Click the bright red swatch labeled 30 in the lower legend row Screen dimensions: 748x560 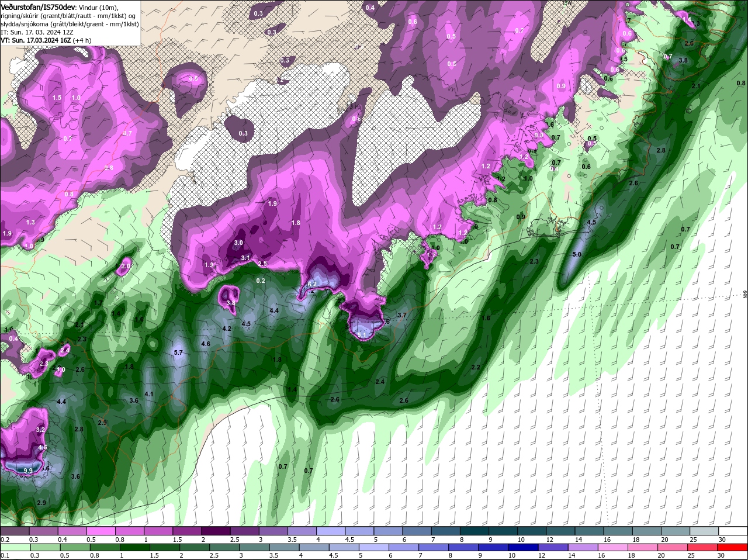point(733,548)
